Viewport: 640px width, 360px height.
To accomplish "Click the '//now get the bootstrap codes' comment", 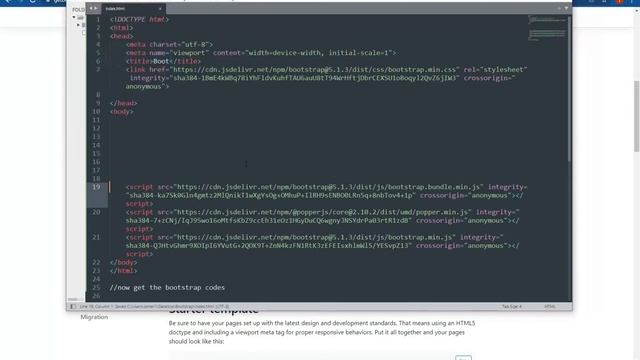I will [x=167, y=287].
